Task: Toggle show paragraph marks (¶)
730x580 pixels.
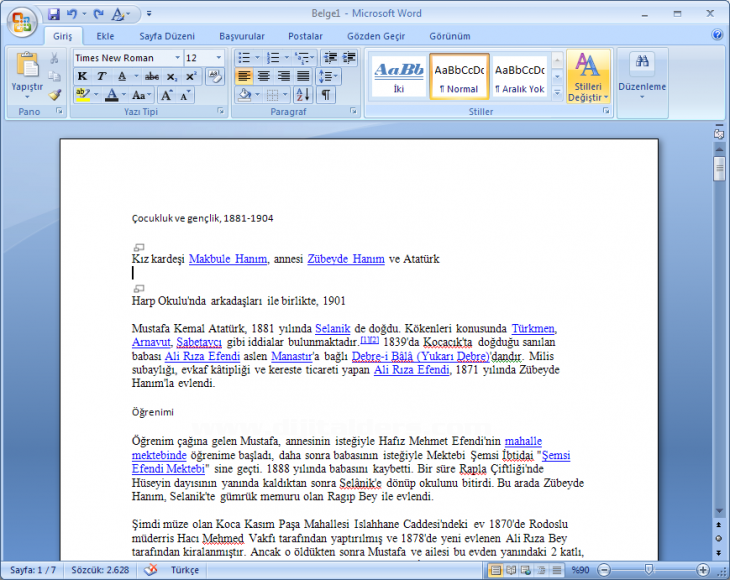Action: tap(326, 94)
